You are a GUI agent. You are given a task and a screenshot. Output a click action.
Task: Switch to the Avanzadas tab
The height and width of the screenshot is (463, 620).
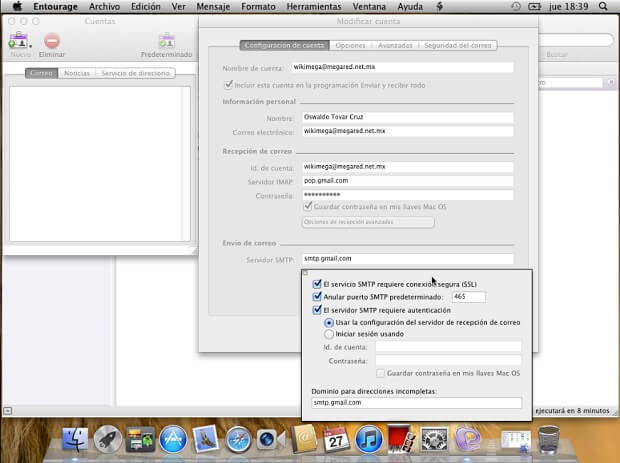[x=395, y=45]
